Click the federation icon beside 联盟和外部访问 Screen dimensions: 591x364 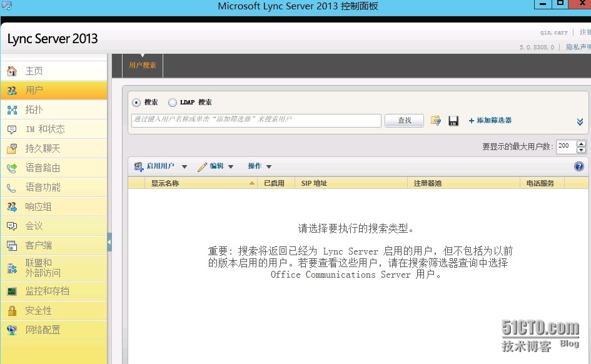pos(12,268)
